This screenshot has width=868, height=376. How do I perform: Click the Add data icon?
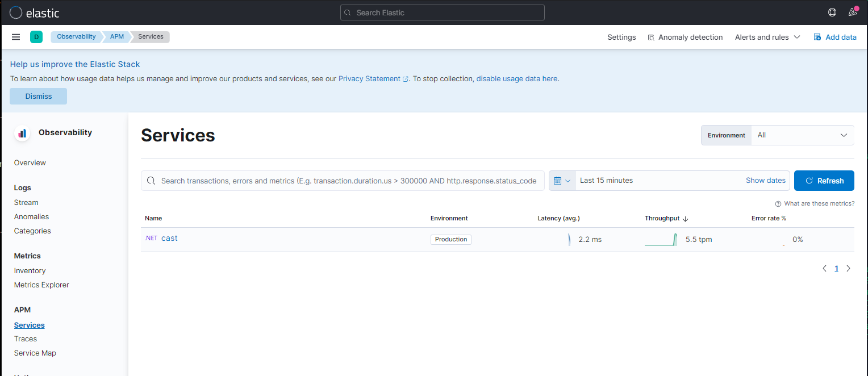point(817,37)
